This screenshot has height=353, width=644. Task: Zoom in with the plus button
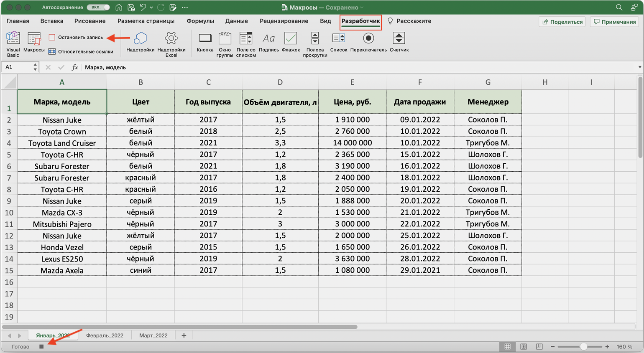click(607, 346)
